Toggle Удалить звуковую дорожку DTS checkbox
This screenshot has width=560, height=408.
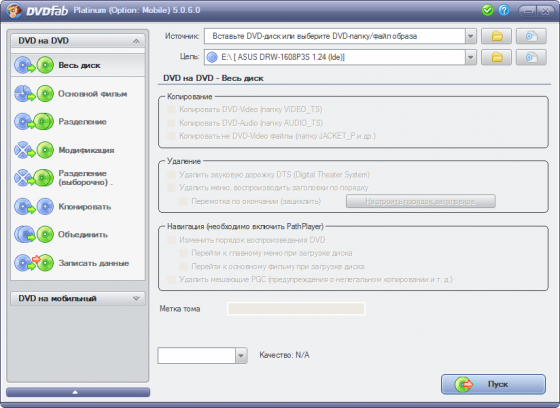171,175
